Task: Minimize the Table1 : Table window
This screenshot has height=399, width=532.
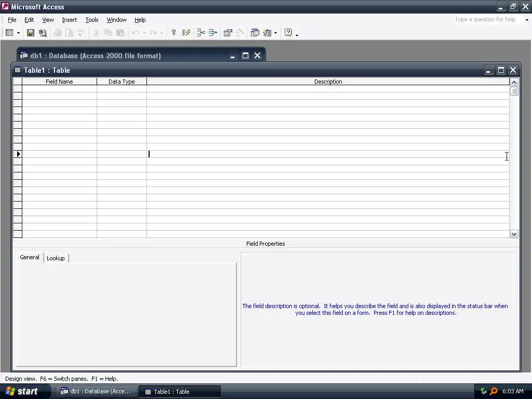Action: point(488,70)
